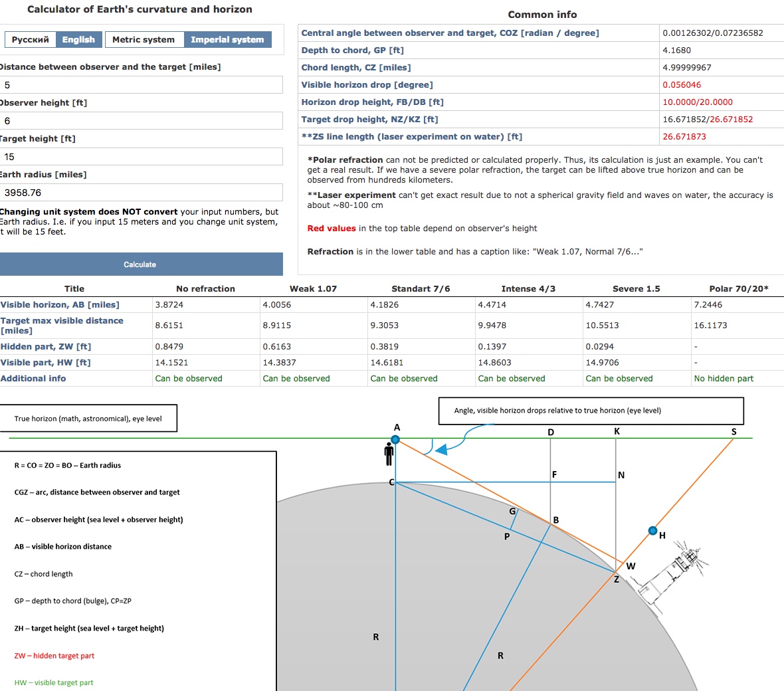
Task: Click the 'Polar 70/20*' column header
Action: (738, 289)
